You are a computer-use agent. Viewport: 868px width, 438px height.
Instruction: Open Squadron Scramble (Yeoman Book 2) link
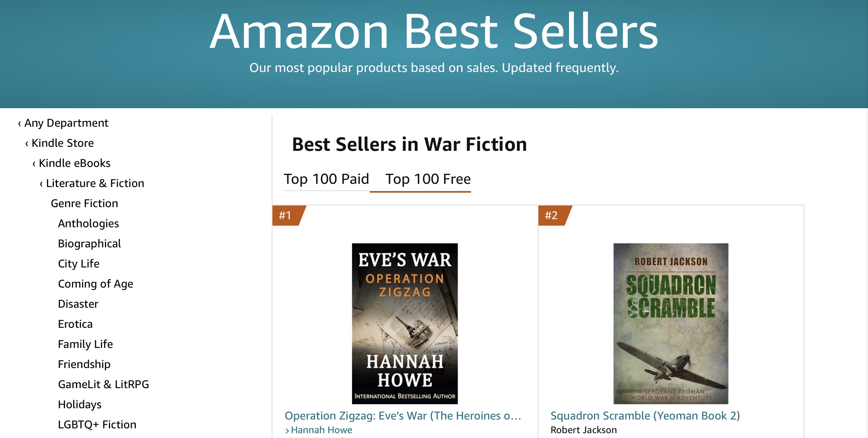(645, 416)
